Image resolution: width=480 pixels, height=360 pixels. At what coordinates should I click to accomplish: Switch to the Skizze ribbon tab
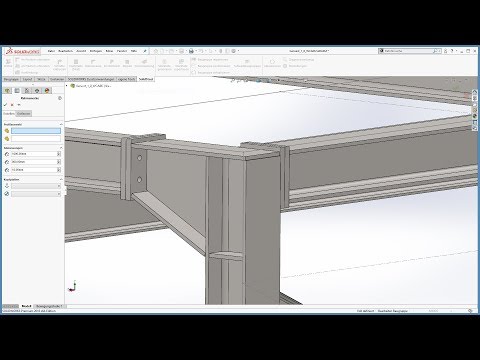point(41,79)
